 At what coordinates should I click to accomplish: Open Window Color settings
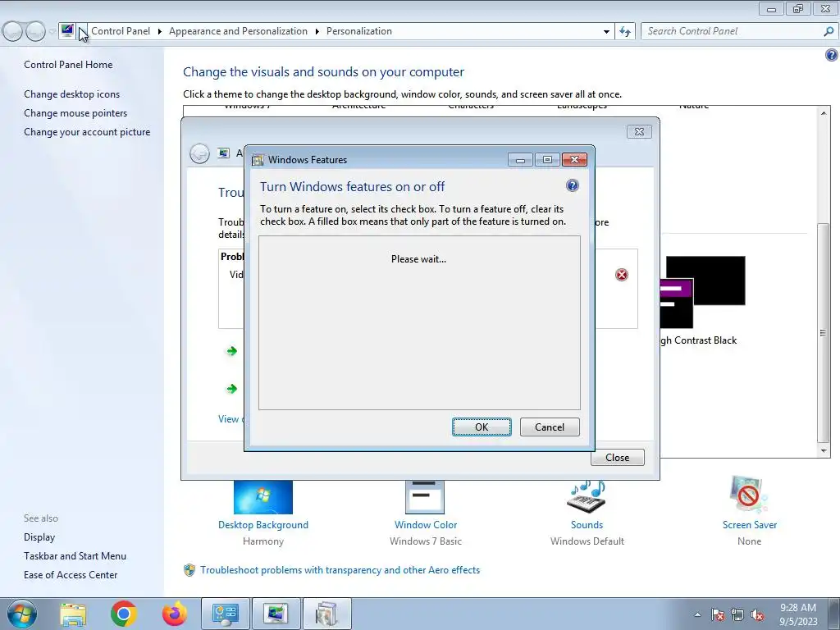(x=426, y=525)
